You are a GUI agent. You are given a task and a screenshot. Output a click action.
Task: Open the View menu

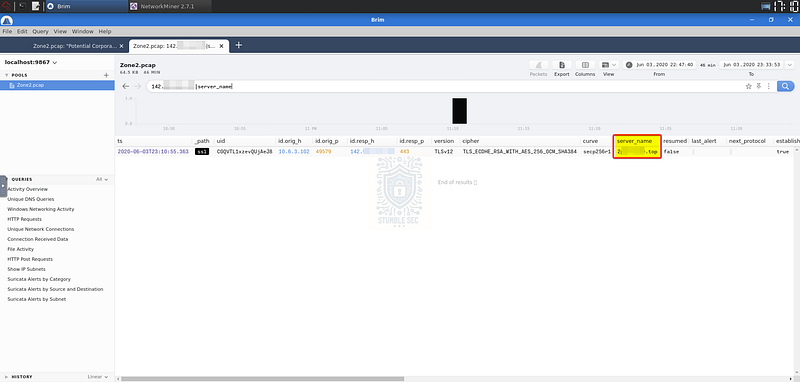[x=60, y=31]
